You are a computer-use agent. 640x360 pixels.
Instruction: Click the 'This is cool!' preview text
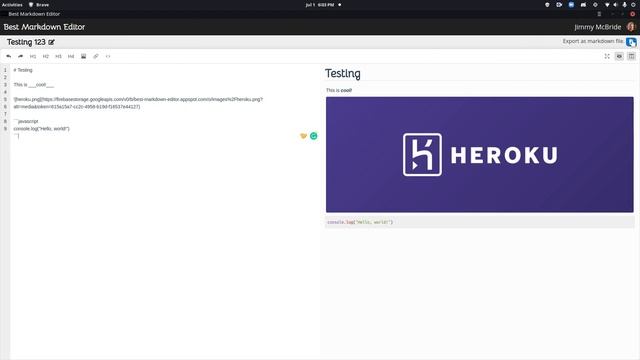click(x=339, y=90)
